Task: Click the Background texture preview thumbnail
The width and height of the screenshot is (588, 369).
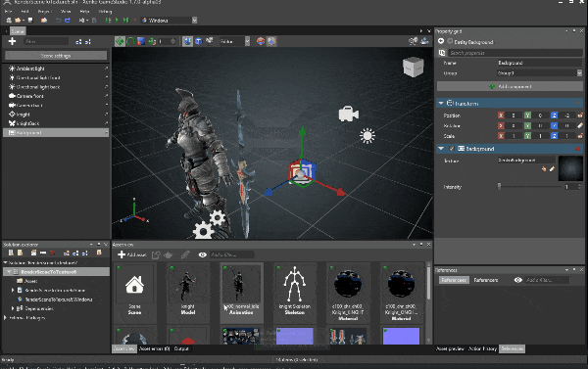Action: (570, 169)
